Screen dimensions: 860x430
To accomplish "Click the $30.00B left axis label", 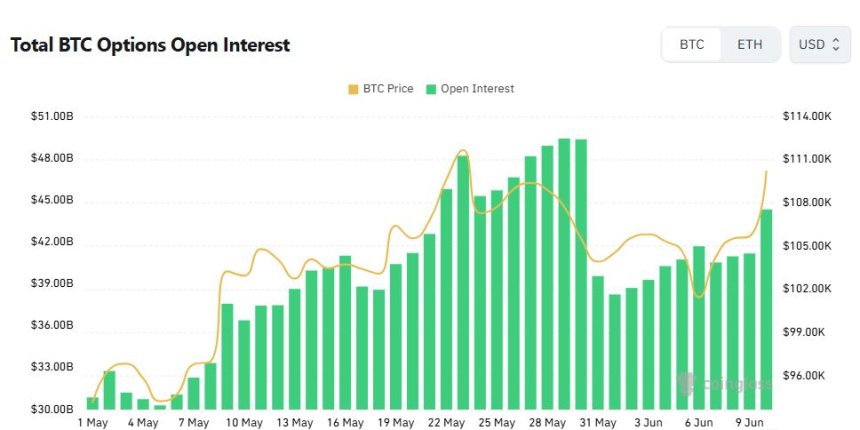I will click(x=52, y=410).
